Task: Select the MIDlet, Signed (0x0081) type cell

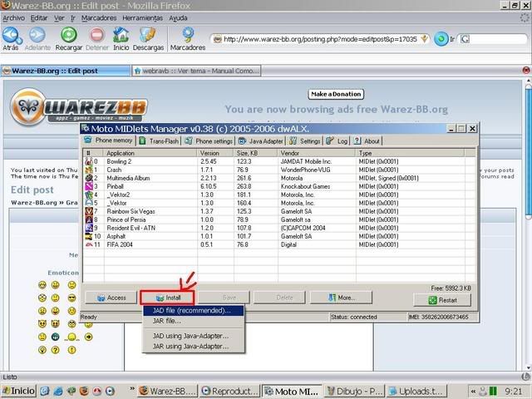Action: pos(388,178)
